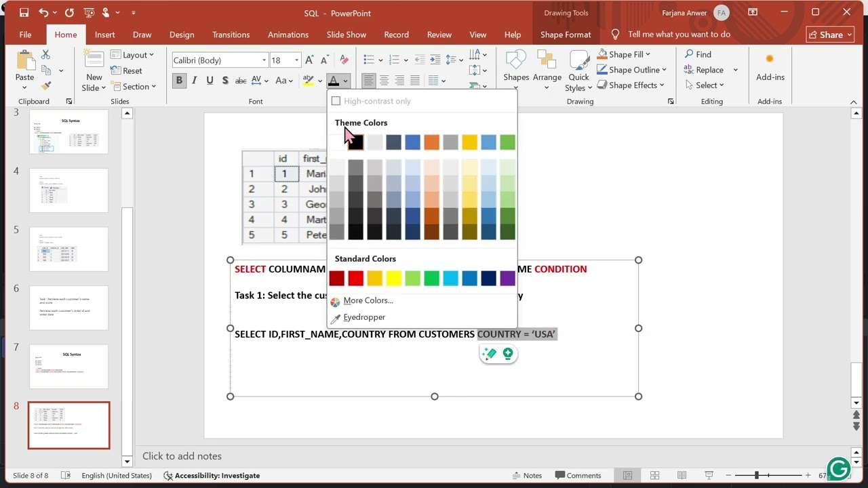Toggle Italic formatting

click(194, 81)
